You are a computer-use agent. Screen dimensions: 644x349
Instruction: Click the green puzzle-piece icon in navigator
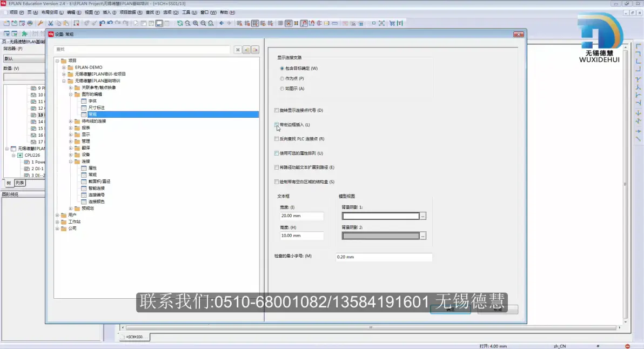tap(25, 33)
